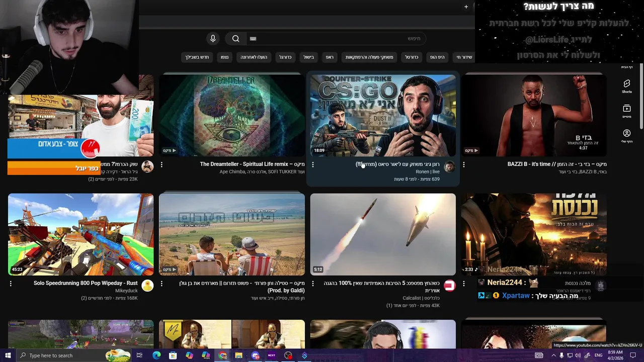
Task: Open options menu for BAZZI B video
Action: [463, 164]
